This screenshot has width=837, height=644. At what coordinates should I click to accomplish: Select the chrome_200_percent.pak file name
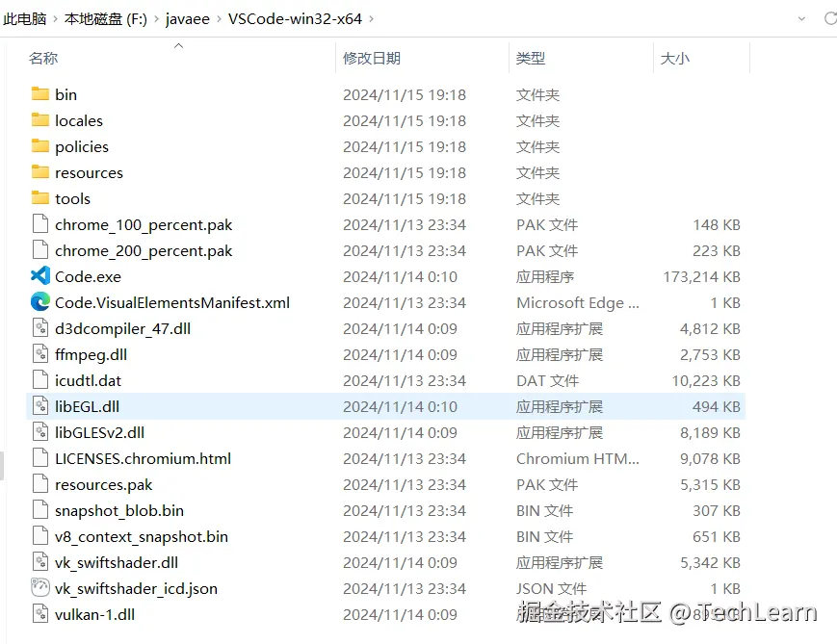[x=144, y=251]
